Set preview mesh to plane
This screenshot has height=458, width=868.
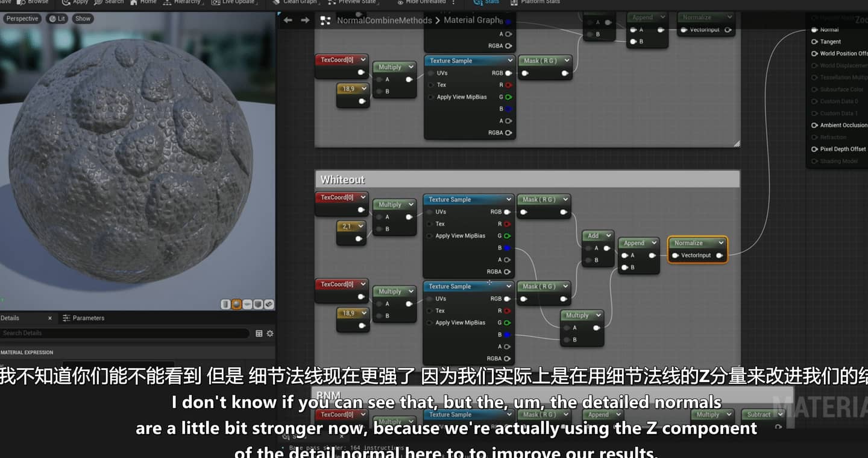pos(247,304)
